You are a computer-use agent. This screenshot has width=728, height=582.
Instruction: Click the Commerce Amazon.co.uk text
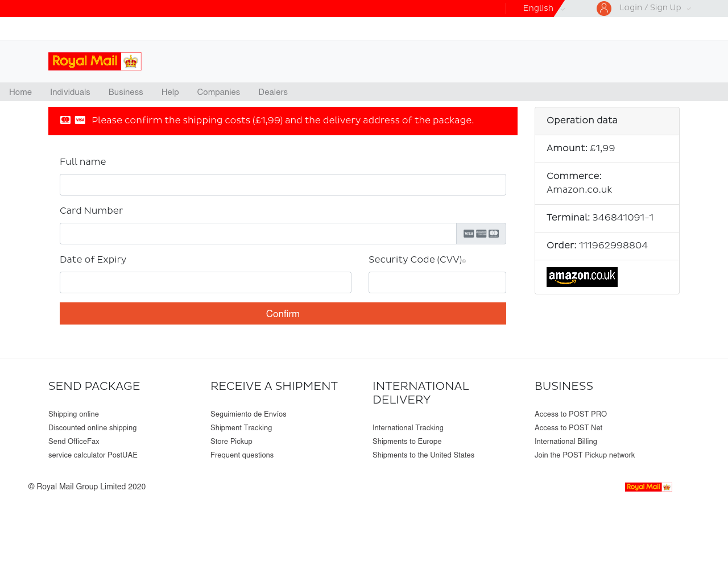tap(579, 183)
